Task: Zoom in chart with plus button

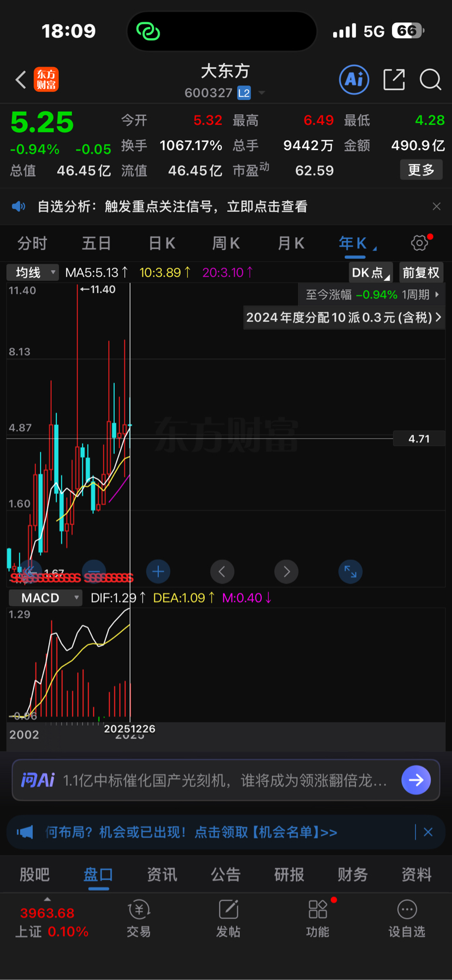Action: coord(158,571)
